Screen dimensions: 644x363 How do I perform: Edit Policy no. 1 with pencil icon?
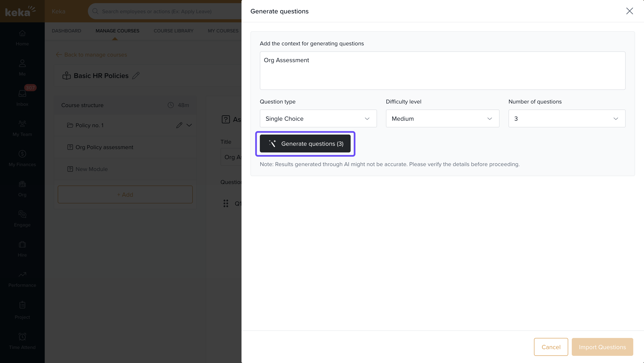point(179,125)
